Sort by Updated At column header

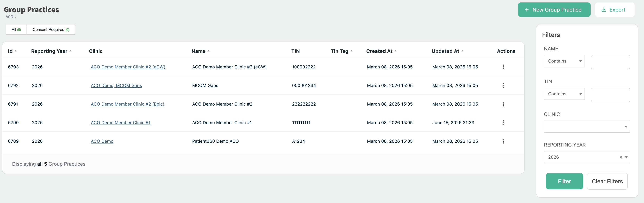448,51
